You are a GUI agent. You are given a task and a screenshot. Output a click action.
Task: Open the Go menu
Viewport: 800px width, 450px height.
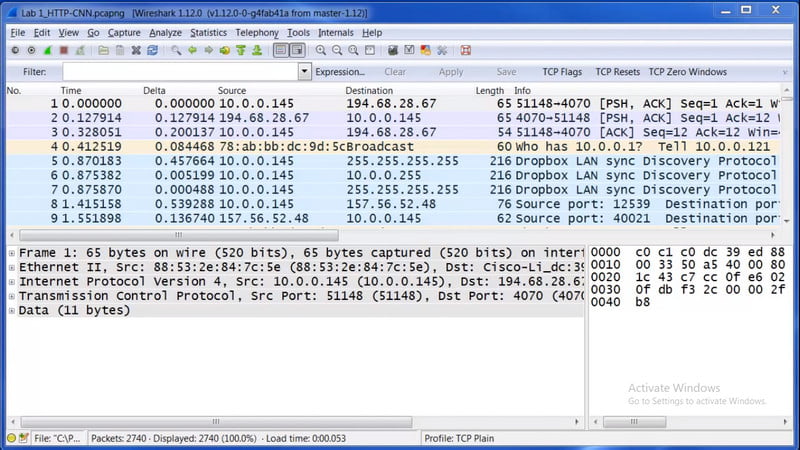[93, 33]
